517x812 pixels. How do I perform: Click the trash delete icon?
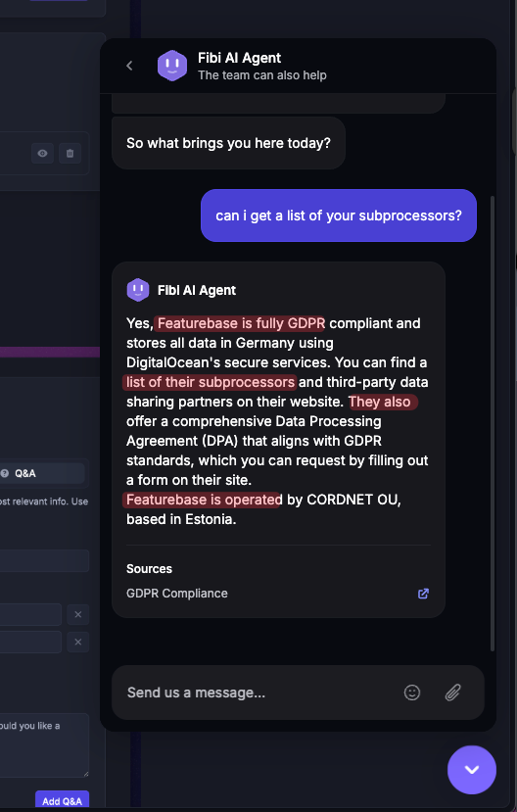pyautogui.click(x=70, y=153)
